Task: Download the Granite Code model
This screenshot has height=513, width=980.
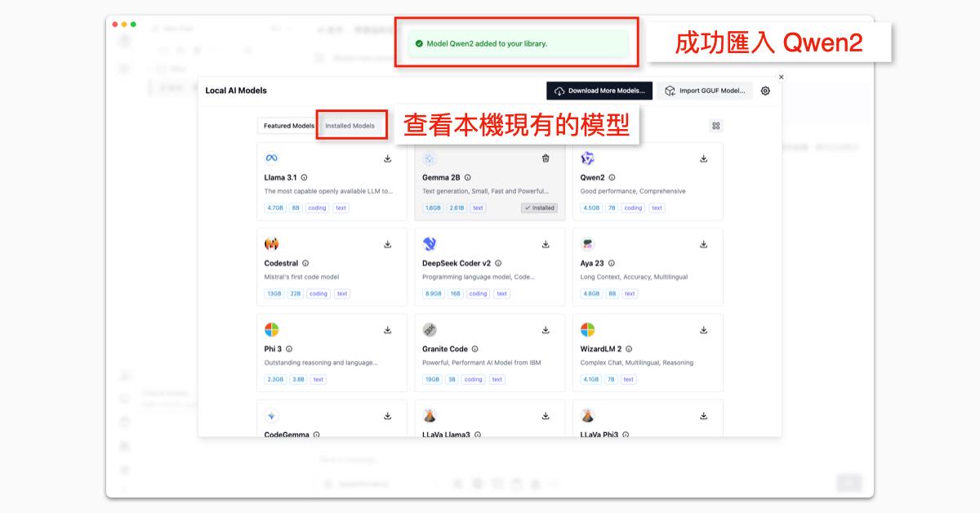Action: [x=546, y=330]
